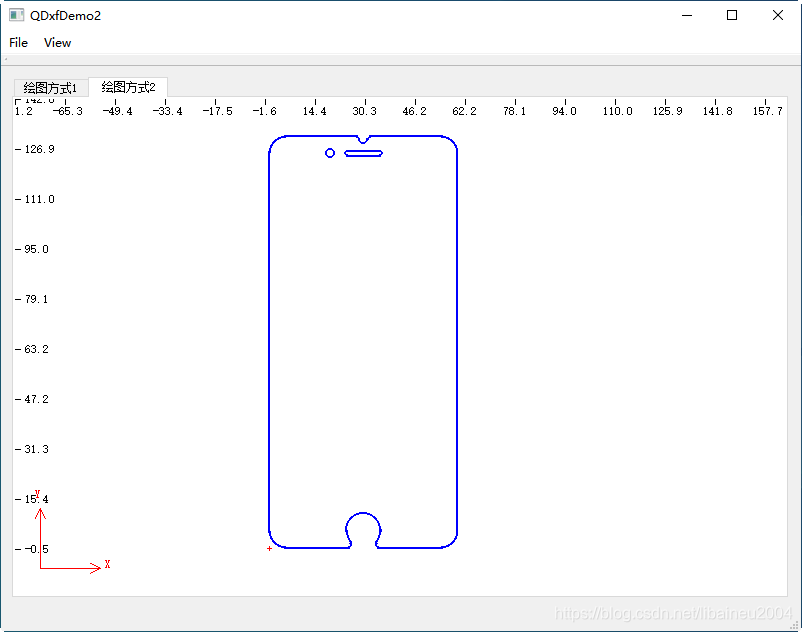The width and height of the screenshot is (802, 632).
Task: Select the speaker slot shape near phone top
Action: point(364,153)
